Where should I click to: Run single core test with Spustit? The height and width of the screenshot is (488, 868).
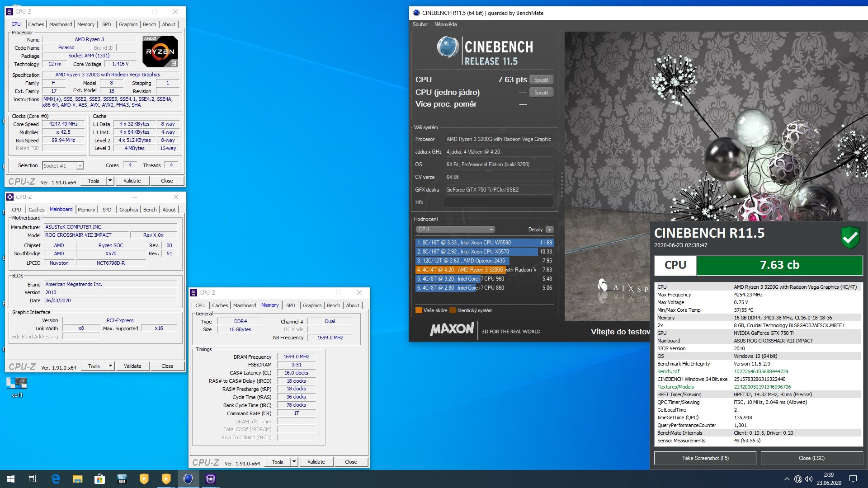[541, 93]
